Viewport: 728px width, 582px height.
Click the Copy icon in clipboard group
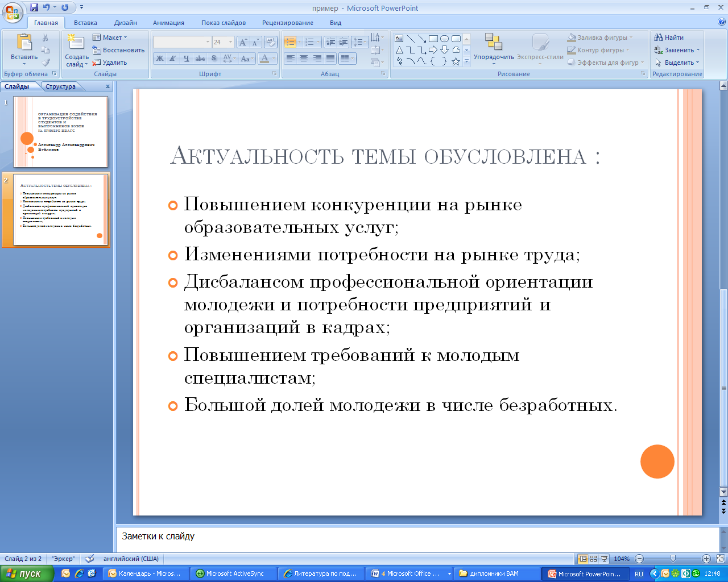coord(45,50)
